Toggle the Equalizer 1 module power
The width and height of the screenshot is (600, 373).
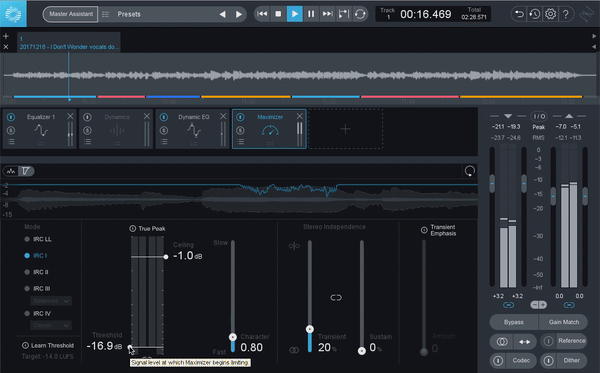[x=11, y=117]
